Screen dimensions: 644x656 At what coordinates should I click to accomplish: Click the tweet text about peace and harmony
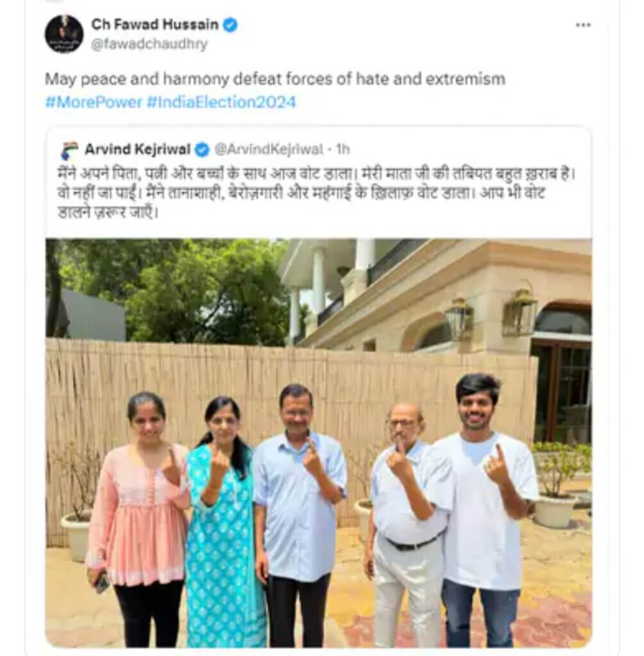pyautogui.click(x=275, y=79)
